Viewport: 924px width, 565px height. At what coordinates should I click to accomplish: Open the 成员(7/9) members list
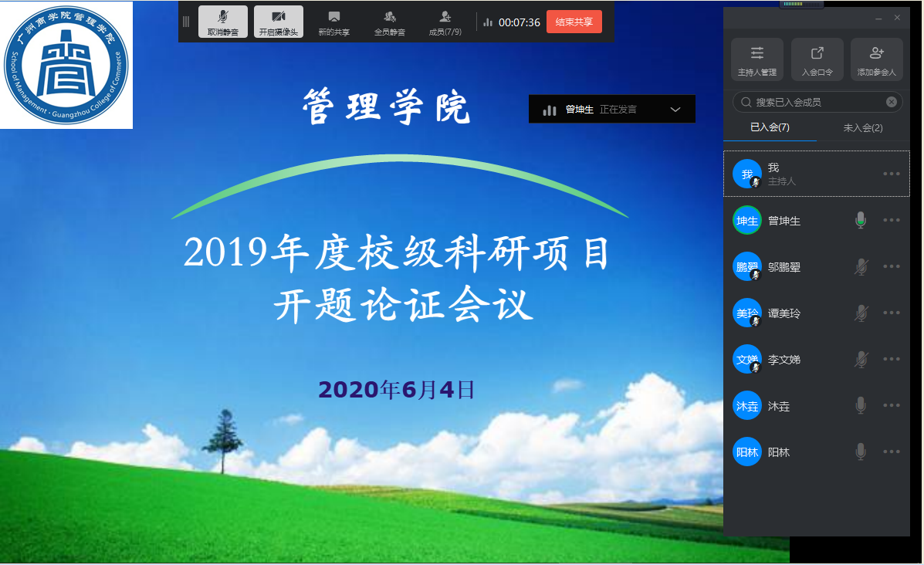(445, 22)
